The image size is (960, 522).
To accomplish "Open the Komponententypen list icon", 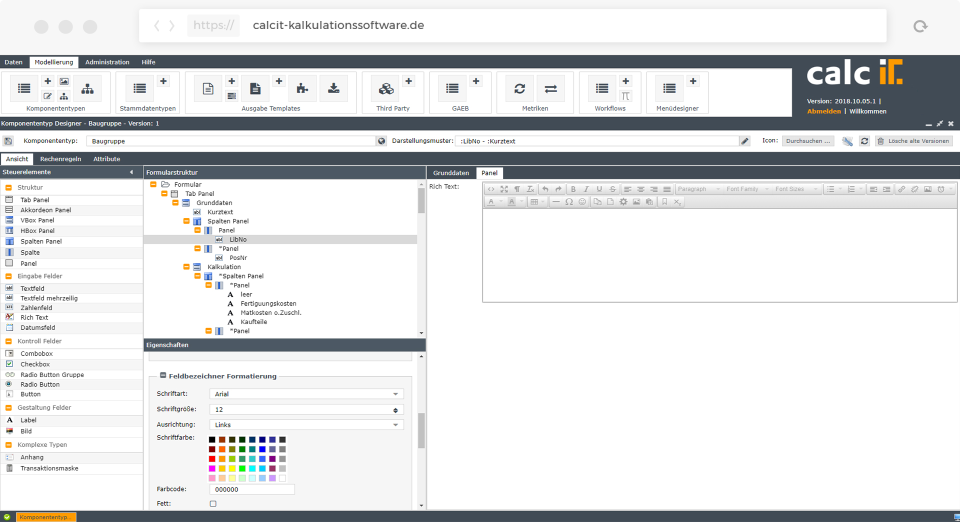I will pyautogui.click(x=24, y=89).
